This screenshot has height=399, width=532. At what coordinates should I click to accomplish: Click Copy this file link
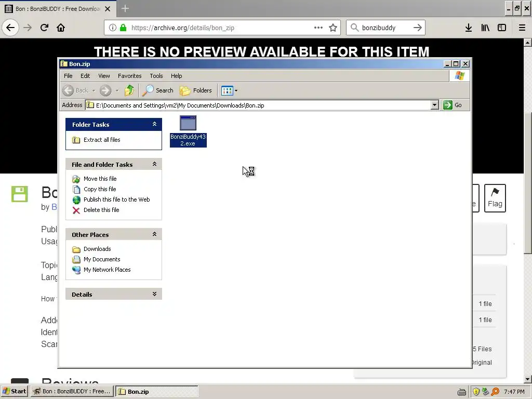(x=100, y=189)
